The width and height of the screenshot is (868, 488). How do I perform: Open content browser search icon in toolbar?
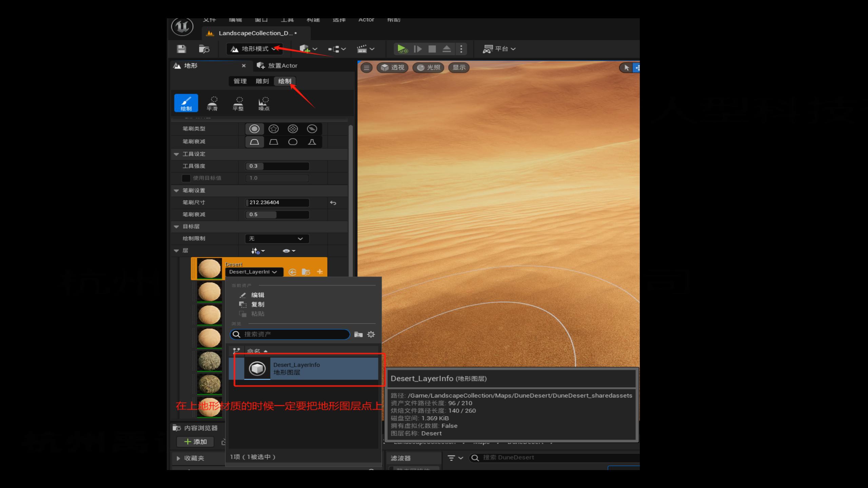pyautogui.click(x=204, y=49)
